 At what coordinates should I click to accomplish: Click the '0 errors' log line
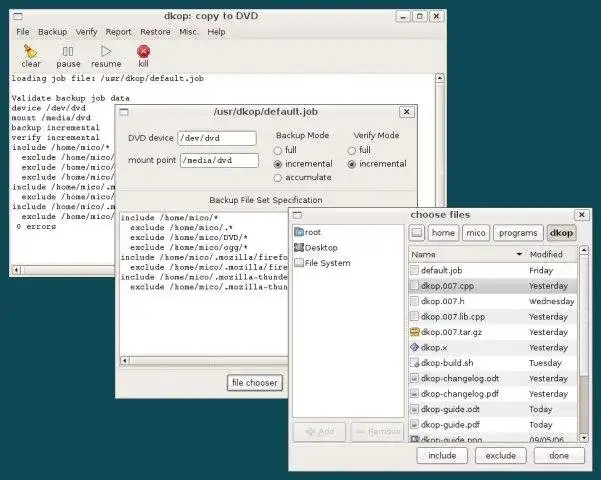pyautogui.click(x=36, y=227)
